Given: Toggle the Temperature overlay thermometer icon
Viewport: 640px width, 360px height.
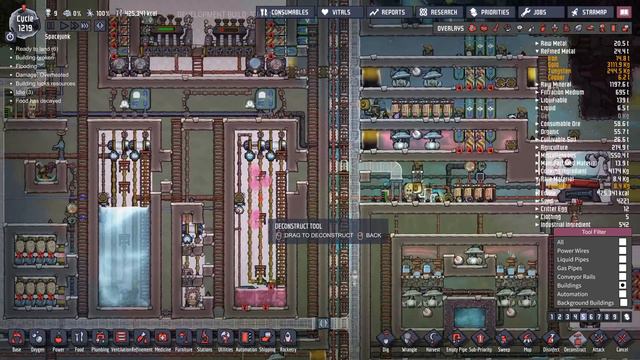Looking at the screenshot, I should click(496, 28).
